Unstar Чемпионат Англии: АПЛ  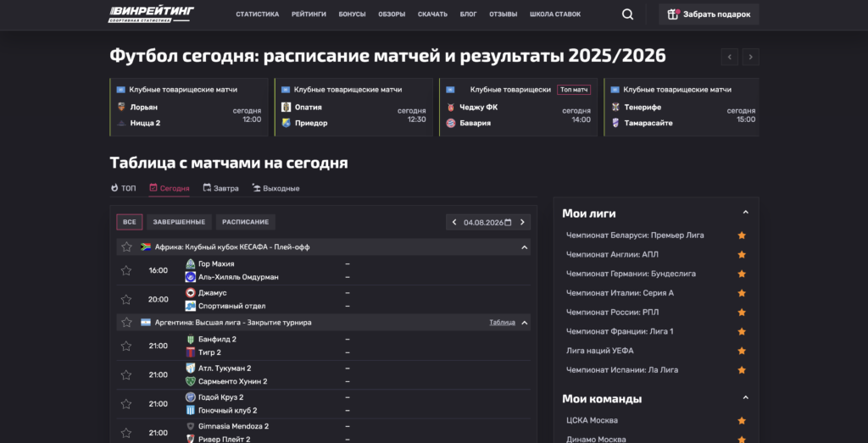click(742, 254)
